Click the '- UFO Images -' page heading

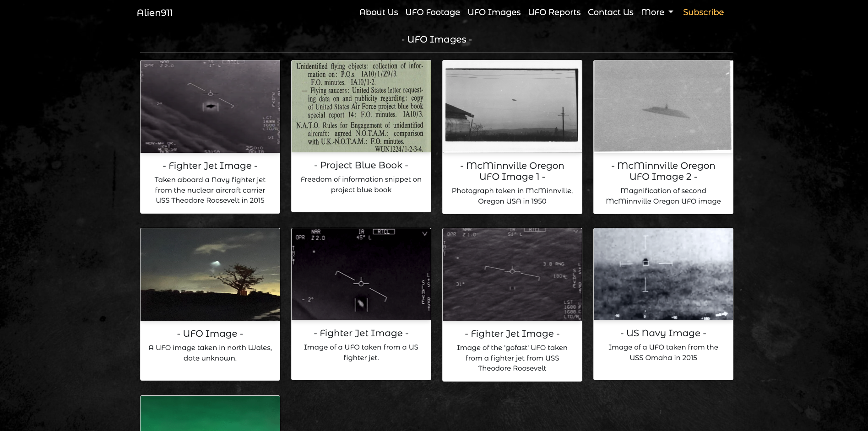point(437,39)
